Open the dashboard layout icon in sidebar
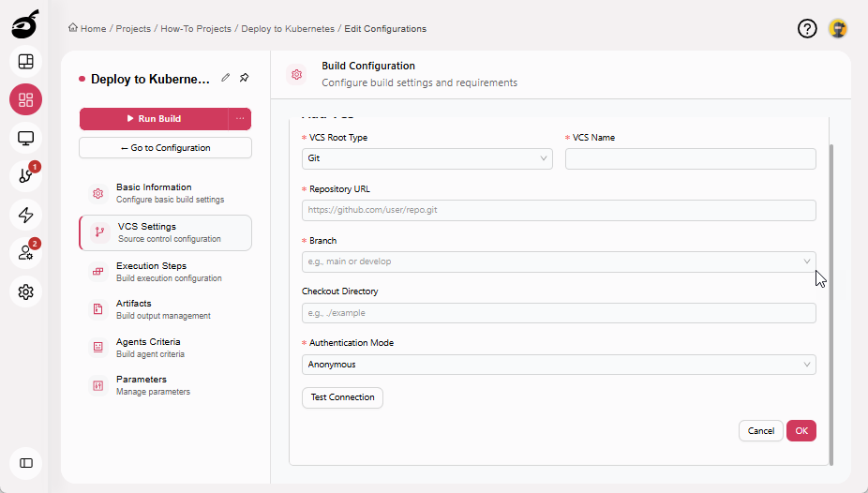This screenshot has width=868, height=493. (x=25, y=62)
